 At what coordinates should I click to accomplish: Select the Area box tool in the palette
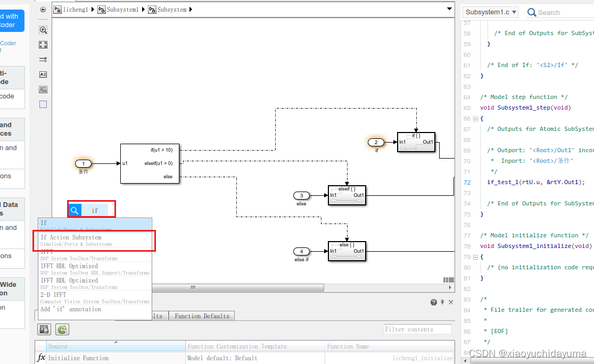click(43, 104)
